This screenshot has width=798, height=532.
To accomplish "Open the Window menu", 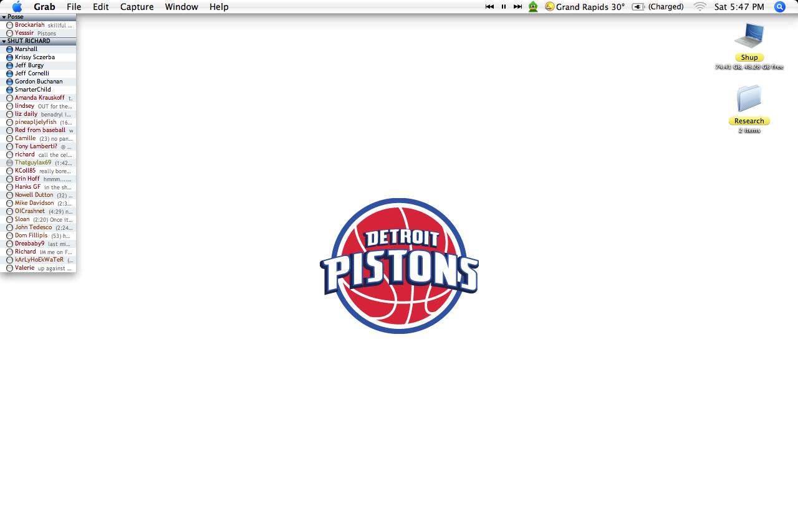I will coord(181,7).
